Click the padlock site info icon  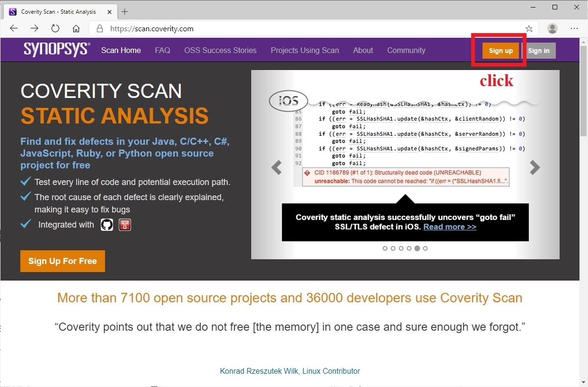pyautogui.click(x=99, y=28)
